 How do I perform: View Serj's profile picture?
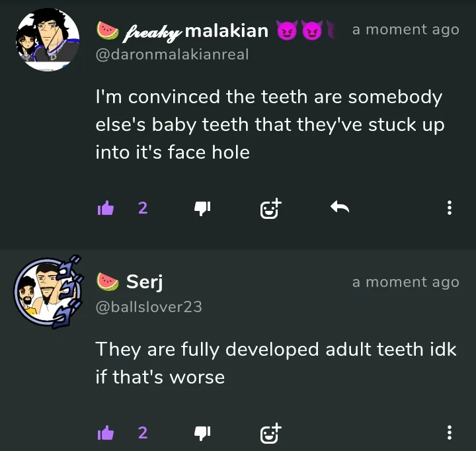click(x=47, y=292)
